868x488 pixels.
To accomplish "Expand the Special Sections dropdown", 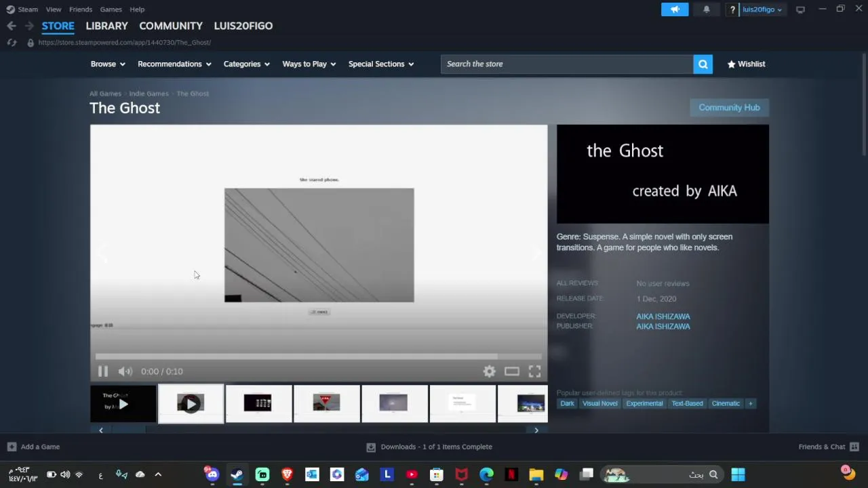I will 381,64.
